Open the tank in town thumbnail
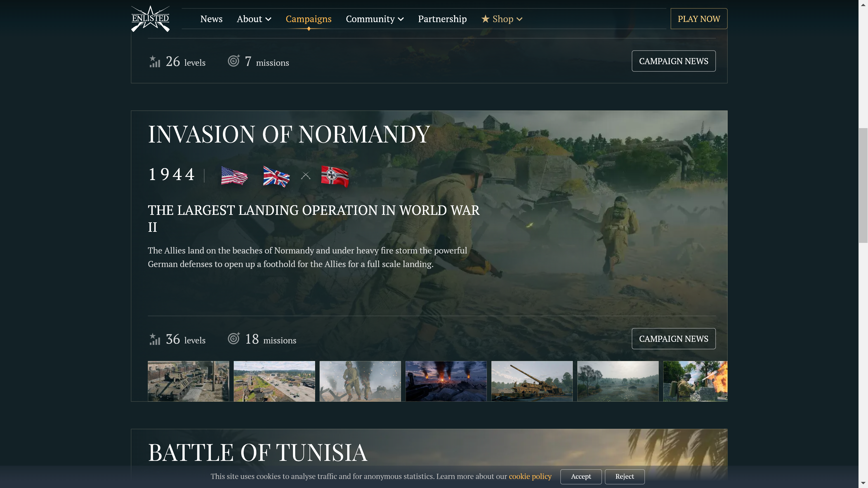This screenshot has height=488, width=868. tap(188, 381)
